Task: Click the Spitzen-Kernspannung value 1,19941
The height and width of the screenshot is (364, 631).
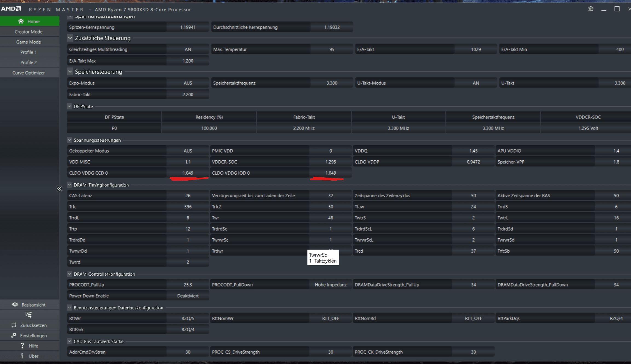Action: (x=188, y=27)
